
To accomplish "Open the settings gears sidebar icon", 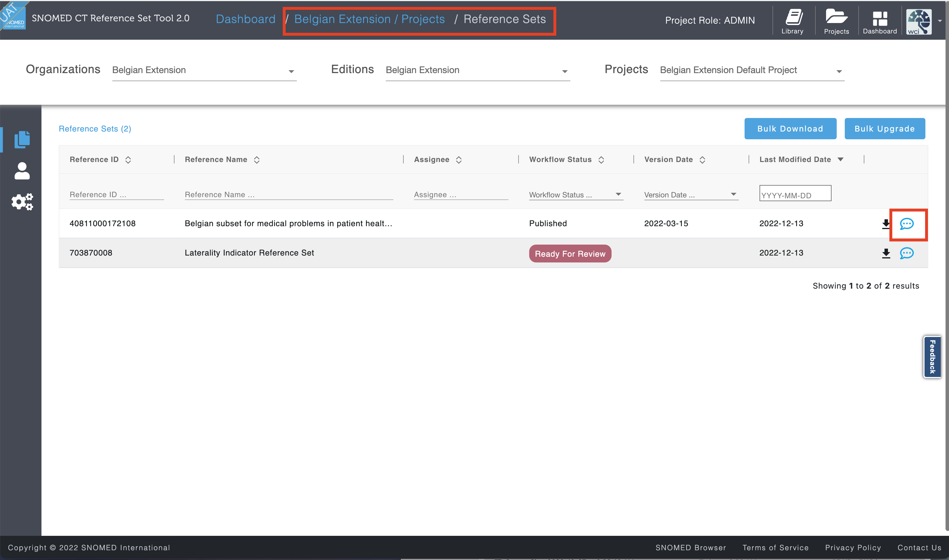I will click(x=22, y=202).
